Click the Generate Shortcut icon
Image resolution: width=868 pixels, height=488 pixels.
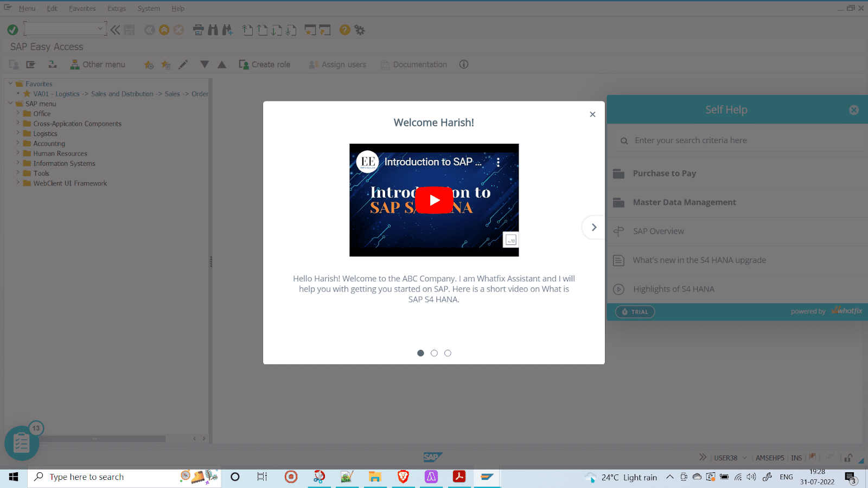[x=324, y=30]
